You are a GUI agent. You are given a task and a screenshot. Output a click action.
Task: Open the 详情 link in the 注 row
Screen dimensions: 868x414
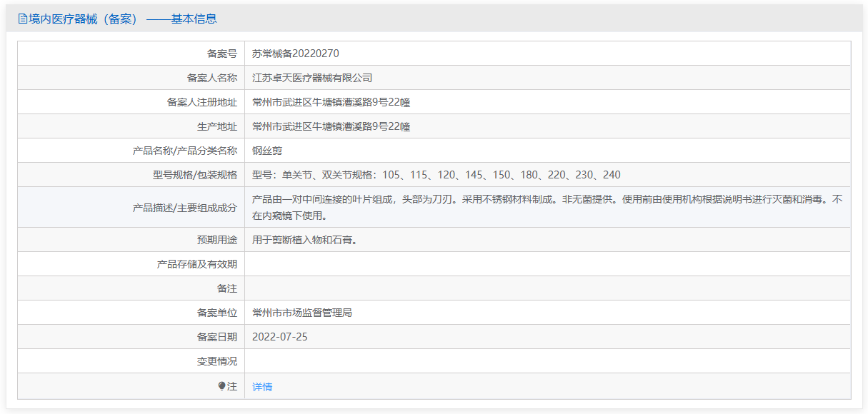[x=262, y=387]
